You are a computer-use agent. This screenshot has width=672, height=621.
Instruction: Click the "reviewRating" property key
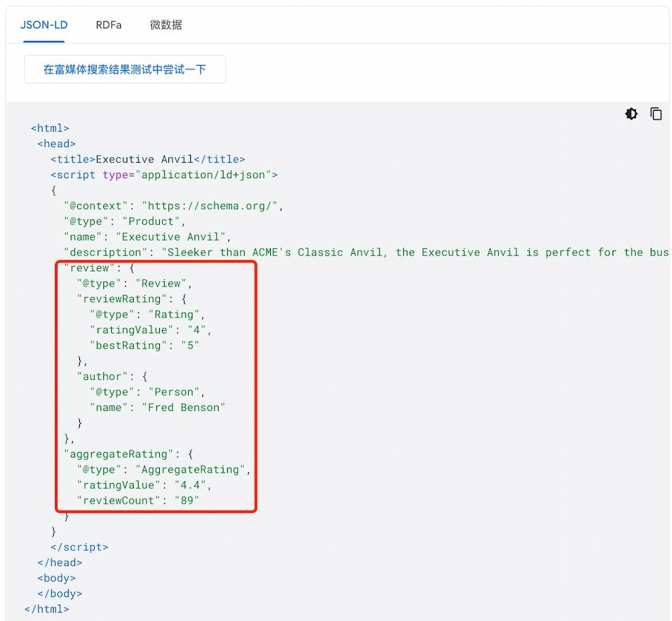[x=122, y=299]
